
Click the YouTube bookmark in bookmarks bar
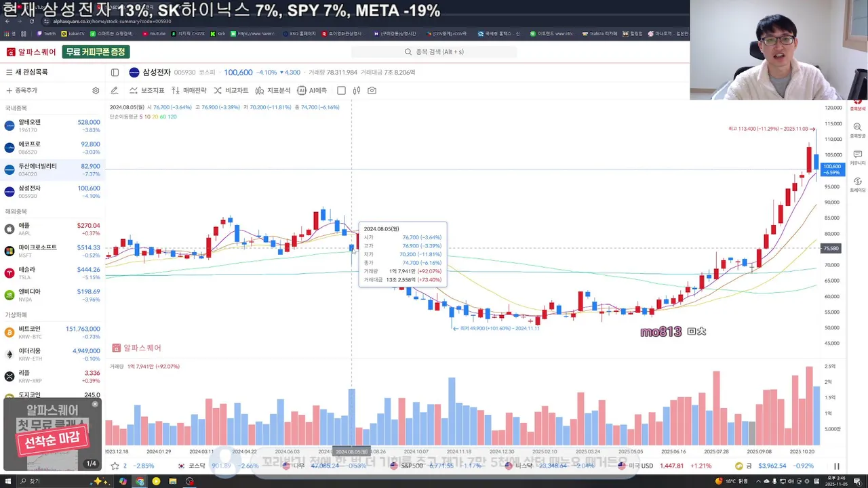tap(153, 33)
